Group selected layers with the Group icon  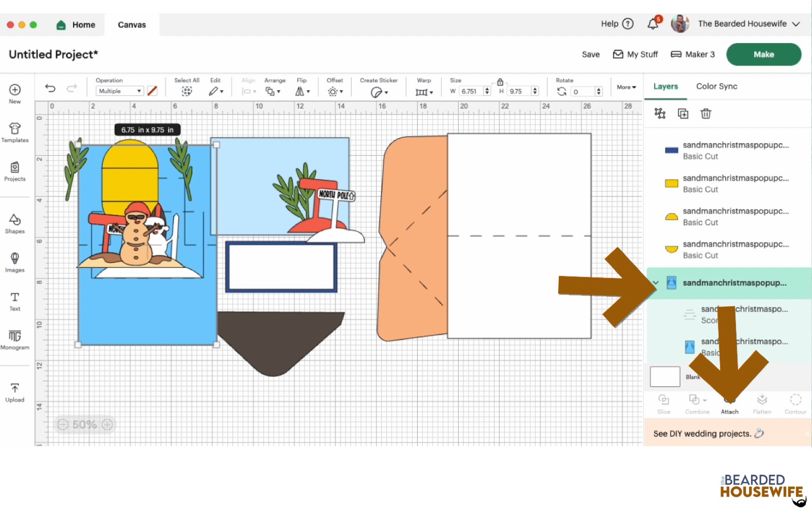[x=660, y=113]
